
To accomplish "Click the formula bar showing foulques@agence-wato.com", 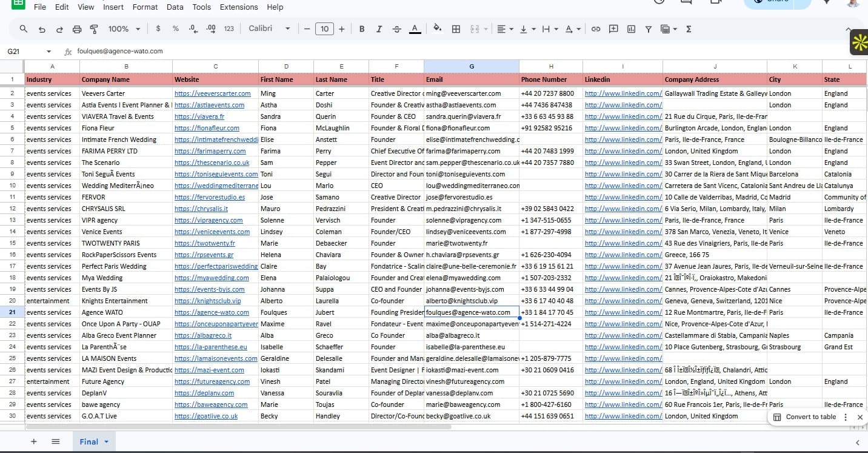I will point(120,52).
